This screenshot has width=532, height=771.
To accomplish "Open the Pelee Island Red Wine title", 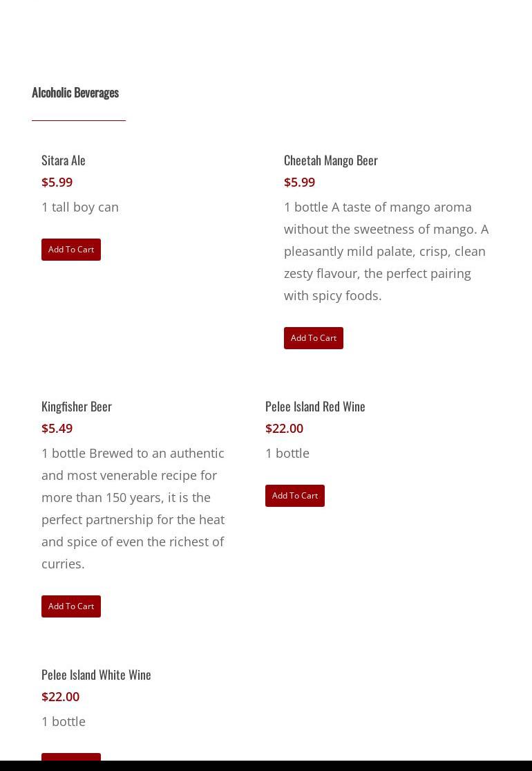I will click(315, 406).
